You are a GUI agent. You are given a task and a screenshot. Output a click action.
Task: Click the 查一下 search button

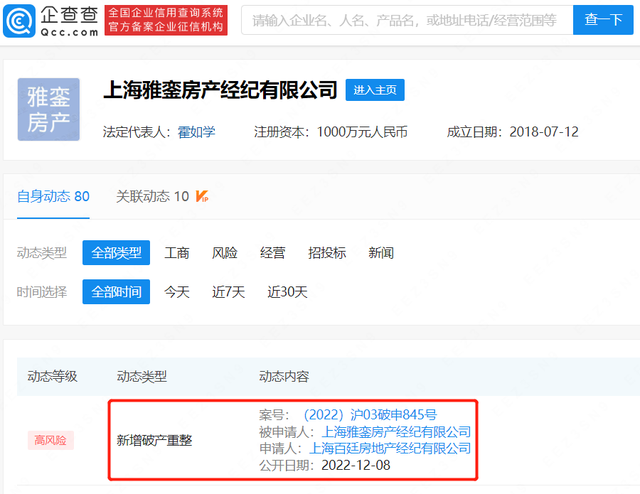[603, 20]
